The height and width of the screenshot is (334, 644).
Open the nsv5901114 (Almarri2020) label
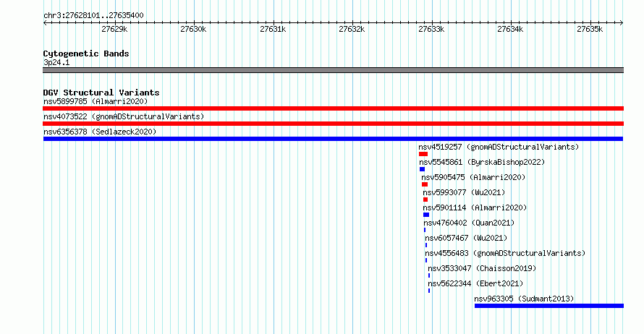475,207
